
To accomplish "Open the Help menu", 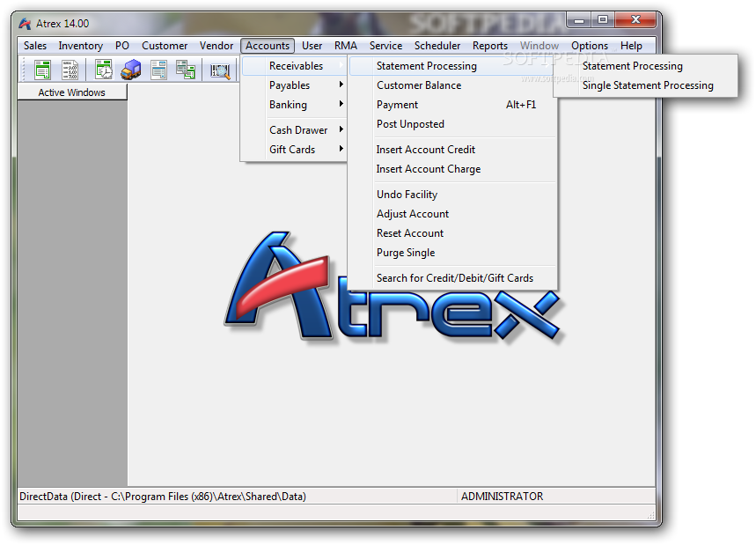I will [631, 46].
